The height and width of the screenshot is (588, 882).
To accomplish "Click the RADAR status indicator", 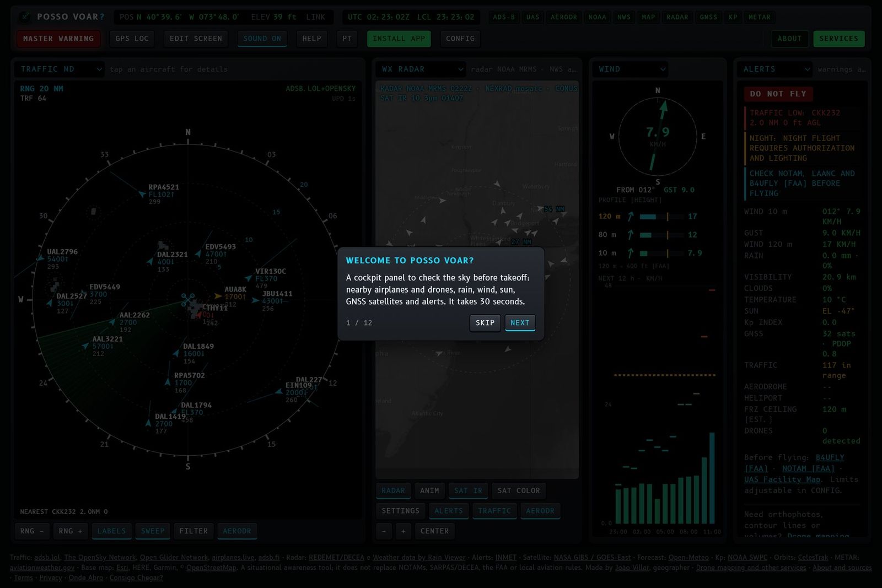I will click(x=677, y=17).
